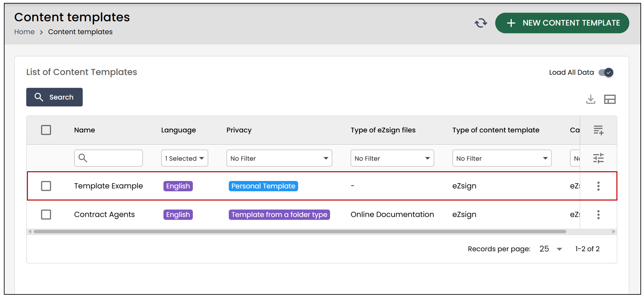This screenshot has width=644, height=298.
Task: Open the Type of eZsign files filter
Action: [392, 158]
